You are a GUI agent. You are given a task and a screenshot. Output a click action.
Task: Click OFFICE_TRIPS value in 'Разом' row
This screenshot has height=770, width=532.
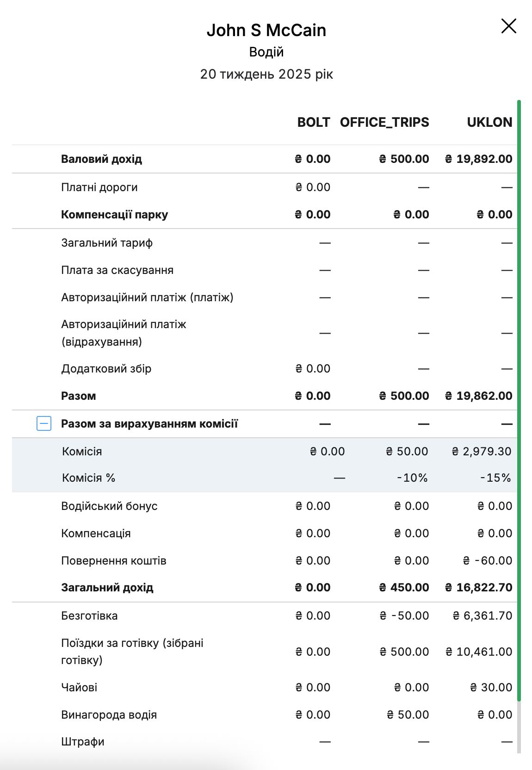[404, 396]
